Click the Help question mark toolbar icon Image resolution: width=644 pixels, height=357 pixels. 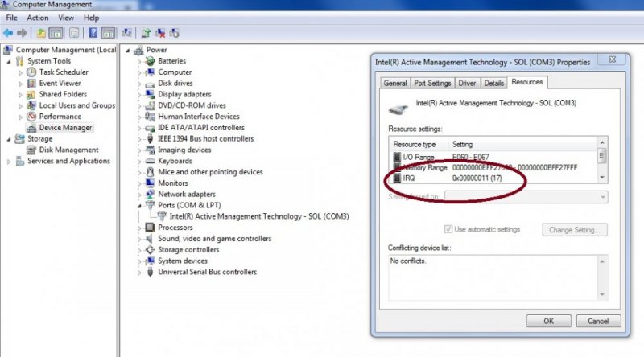pyautogui.click(x=93, y=33)
